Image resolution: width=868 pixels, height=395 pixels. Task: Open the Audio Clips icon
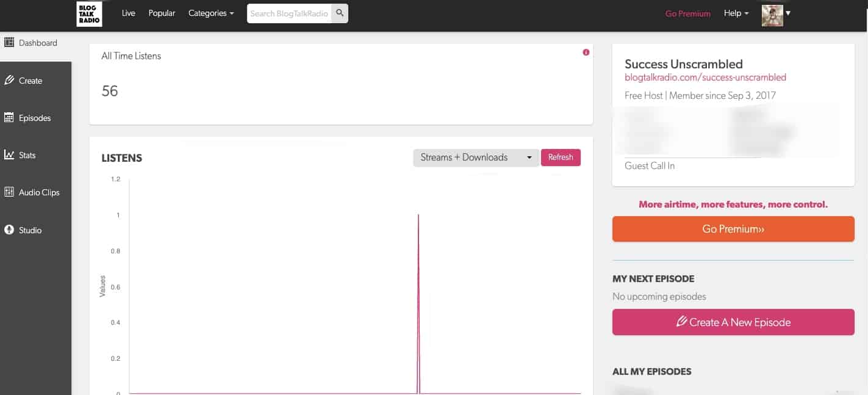point(9,192)
